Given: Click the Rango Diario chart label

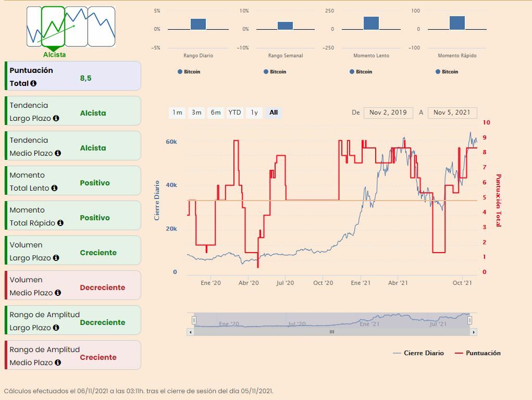Looking at the screenshot, I should (198, 56).
